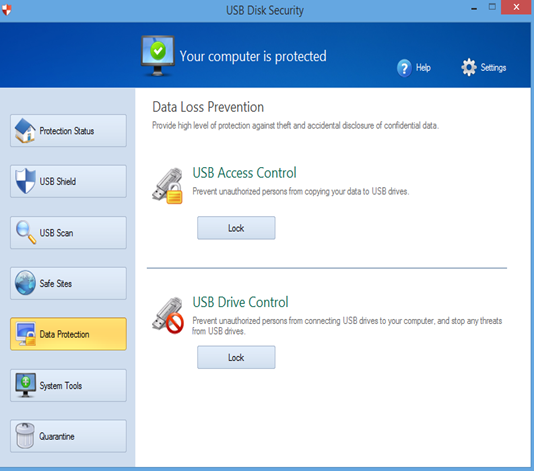Click the USB Drive Control heading
Viewport: 534px width, 471px height.
pyautogui.click(x=240, y=302)
